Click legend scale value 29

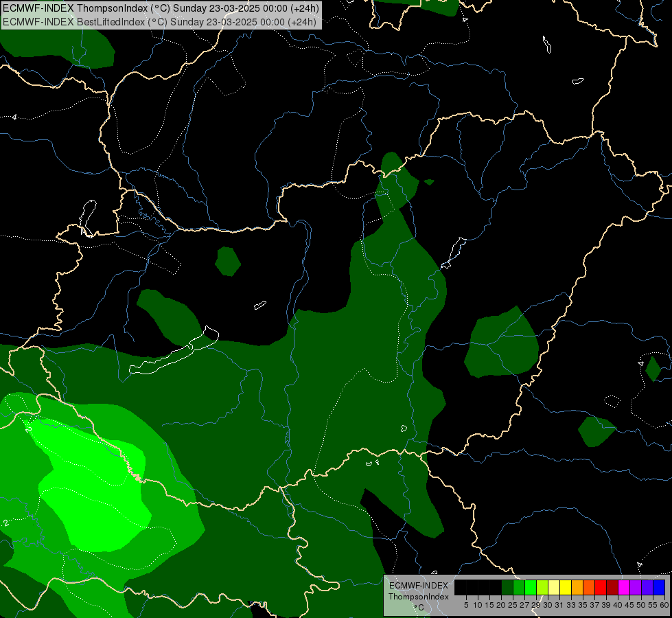click(x=535, y=605)
